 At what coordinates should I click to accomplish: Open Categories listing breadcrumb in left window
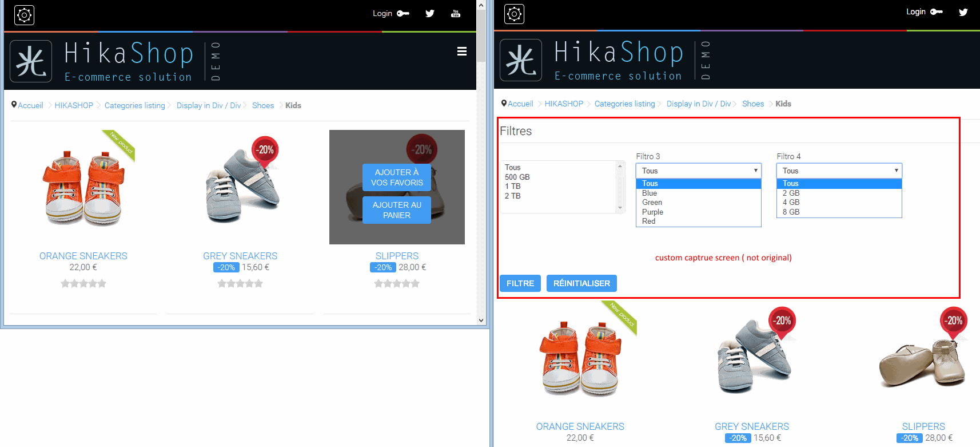(x=135, y=105)
